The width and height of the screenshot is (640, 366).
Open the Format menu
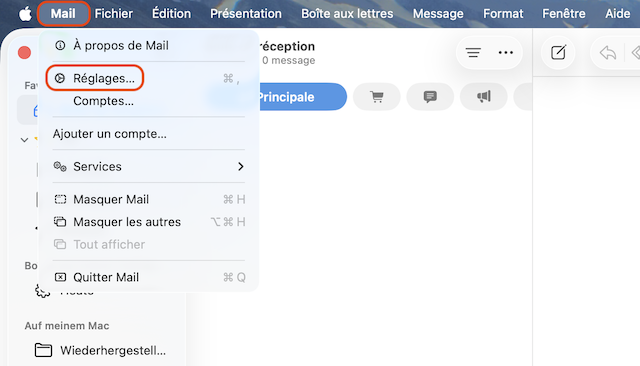(x=503, y=13)
